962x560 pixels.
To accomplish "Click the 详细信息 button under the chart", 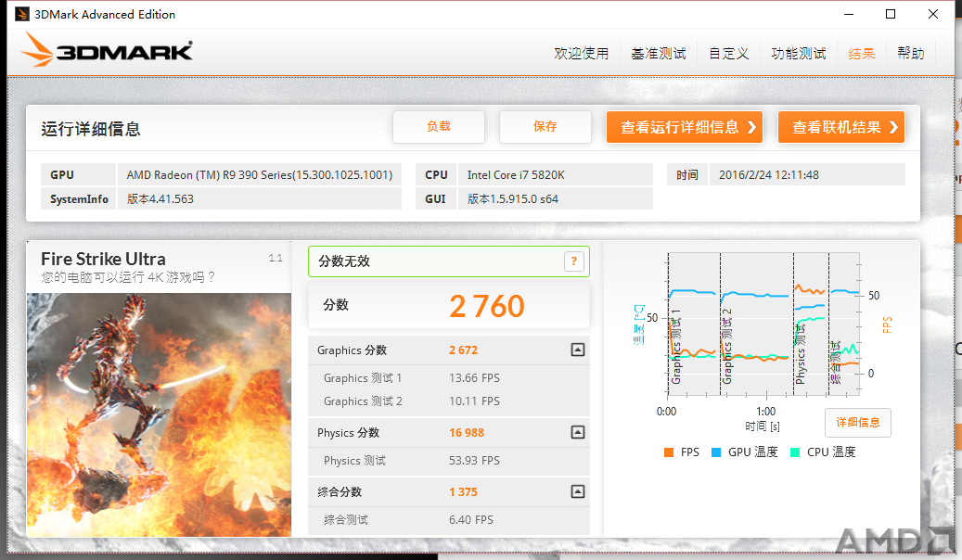I will pos(858,423).
